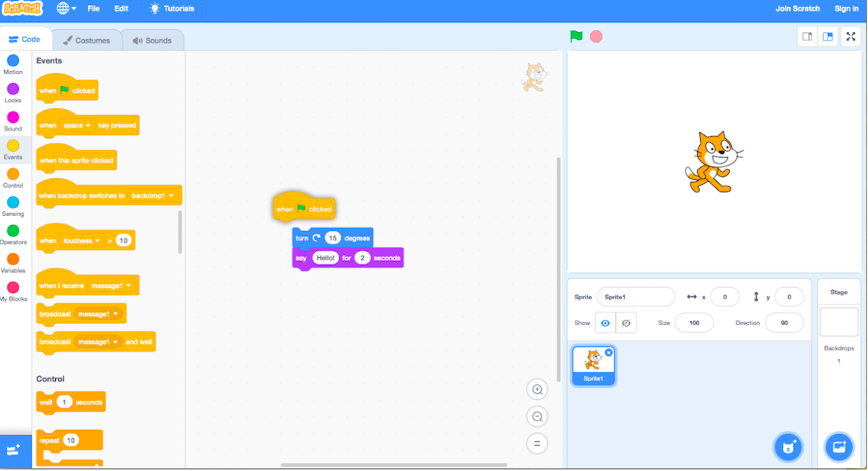Click the sprite Size field
868x471 pixels.
pos(695,323)
